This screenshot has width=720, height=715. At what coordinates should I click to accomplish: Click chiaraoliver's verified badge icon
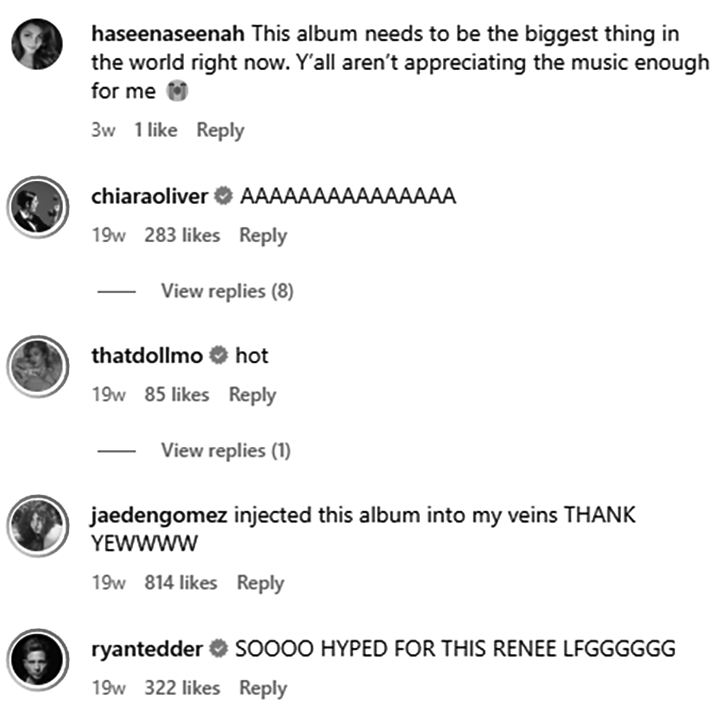(x=224, y=196)
